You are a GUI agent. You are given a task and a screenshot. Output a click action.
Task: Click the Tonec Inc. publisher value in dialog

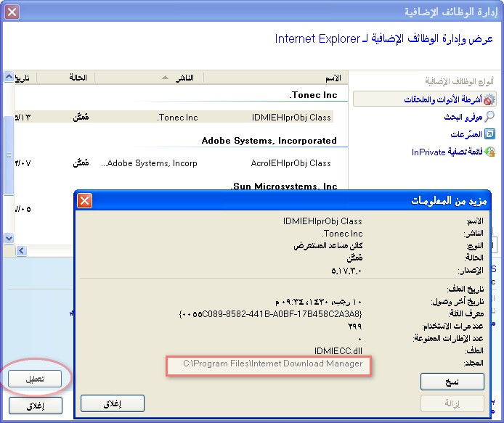tap(342, 234)
